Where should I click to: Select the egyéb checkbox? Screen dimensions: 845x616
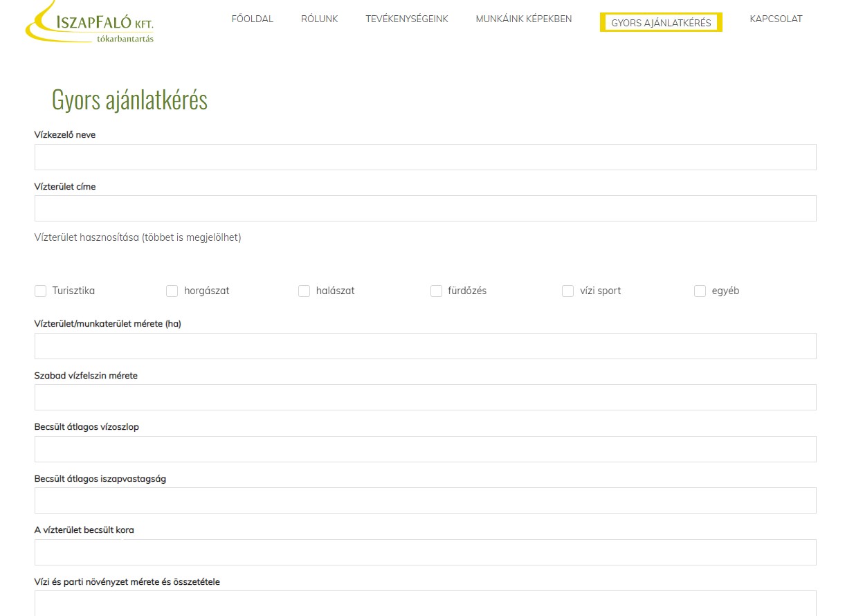(x=700, y=291)
